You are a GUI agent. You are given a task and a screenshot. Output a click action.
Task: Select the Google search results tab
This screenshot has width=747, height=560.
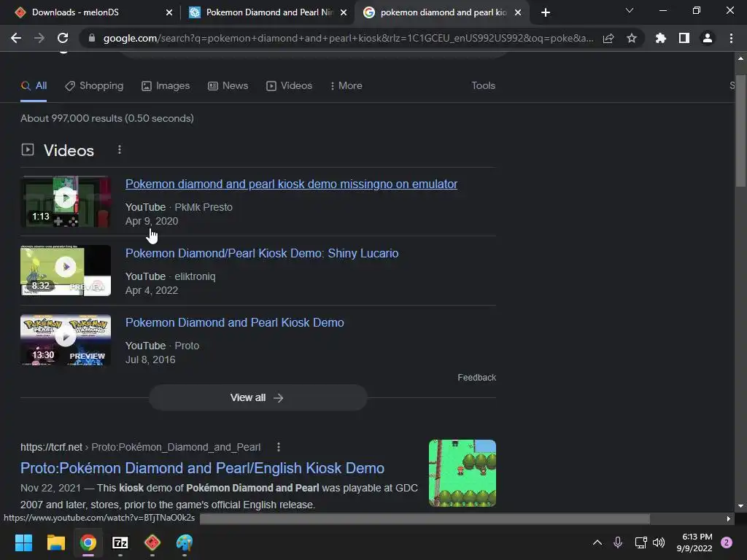coord(443,12)
